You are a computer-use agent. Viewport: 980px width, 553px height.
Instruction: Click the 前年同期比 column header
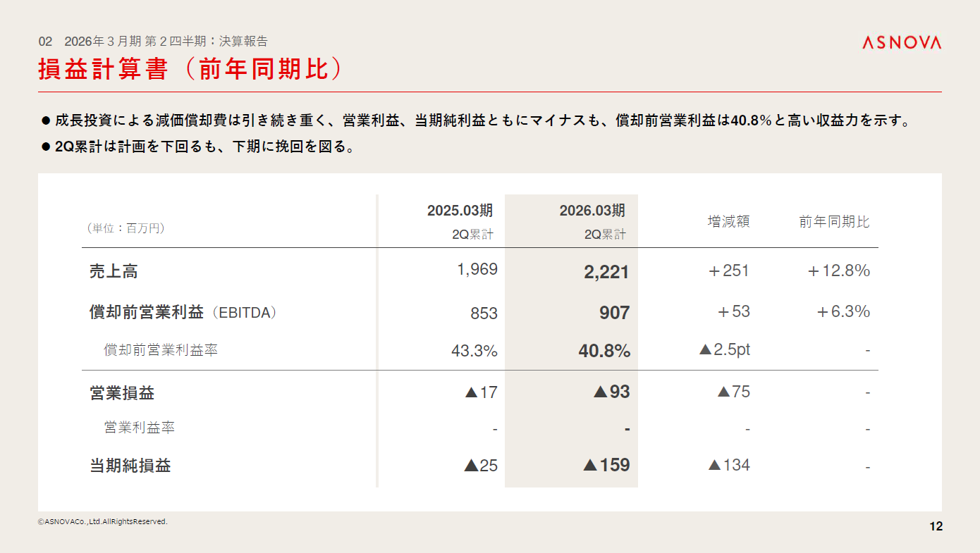834,222
